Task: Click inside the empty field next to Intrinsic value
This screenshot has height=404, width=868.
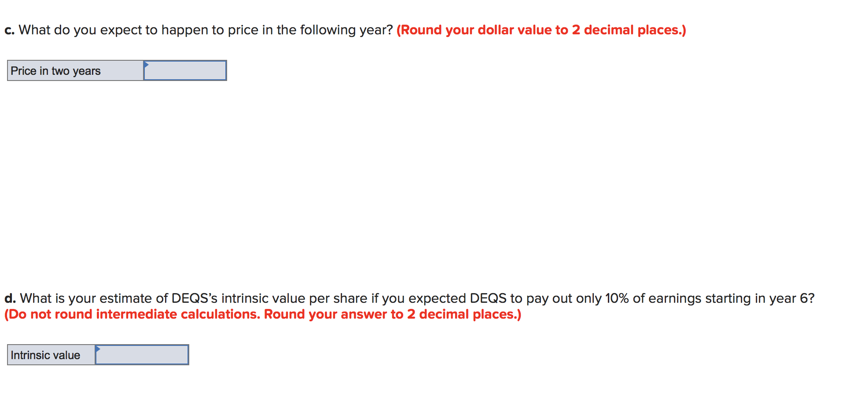Action: pyautogui.click(x=141, y=355)
